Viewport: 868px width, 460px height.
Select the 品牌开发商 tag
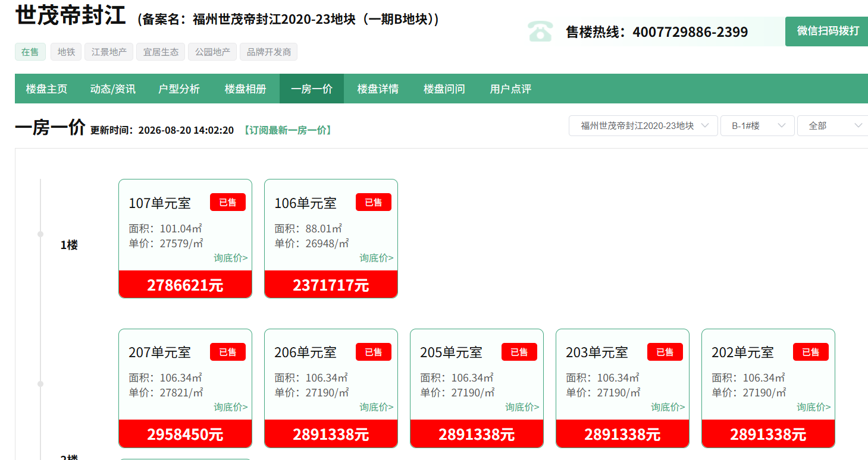pos(268,52)
